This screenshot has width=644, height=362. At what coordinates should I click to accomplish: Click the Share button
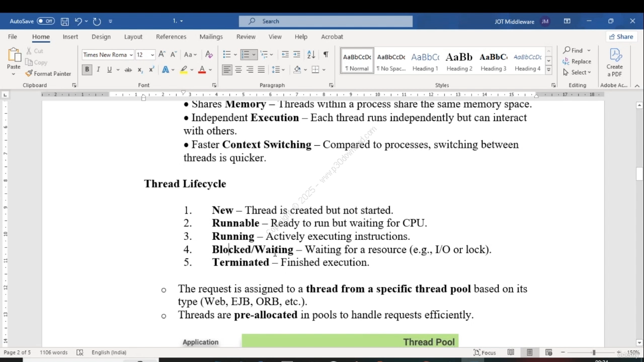point(621,37)
